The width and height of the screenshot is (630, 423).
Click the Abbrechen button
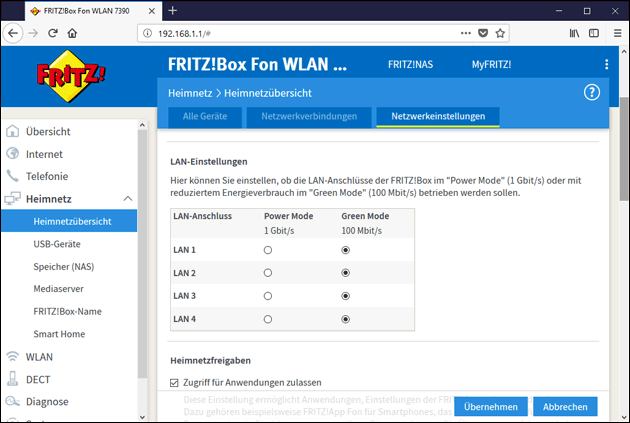pos(565,407)
